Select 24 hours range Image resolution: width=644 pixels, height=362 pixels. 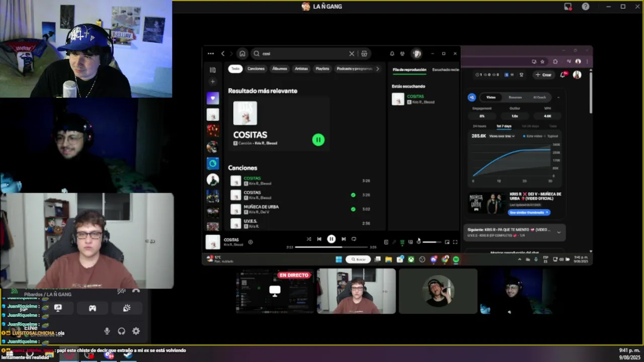point(479,126)
